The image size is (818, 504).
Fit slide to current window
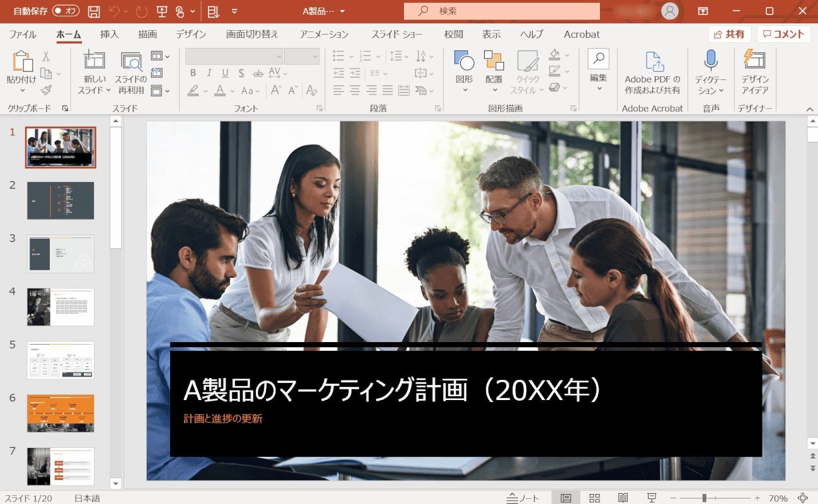[803, 498]
